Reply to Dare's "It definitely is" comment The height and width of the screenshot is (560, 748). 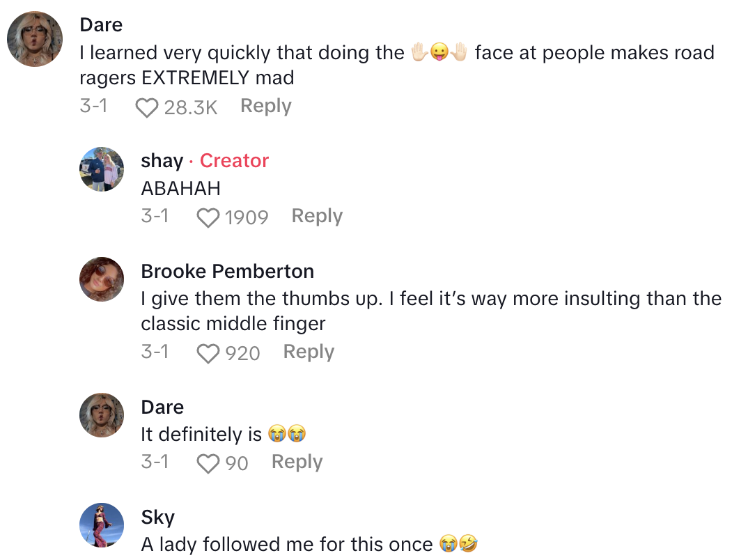click(297, 462)
